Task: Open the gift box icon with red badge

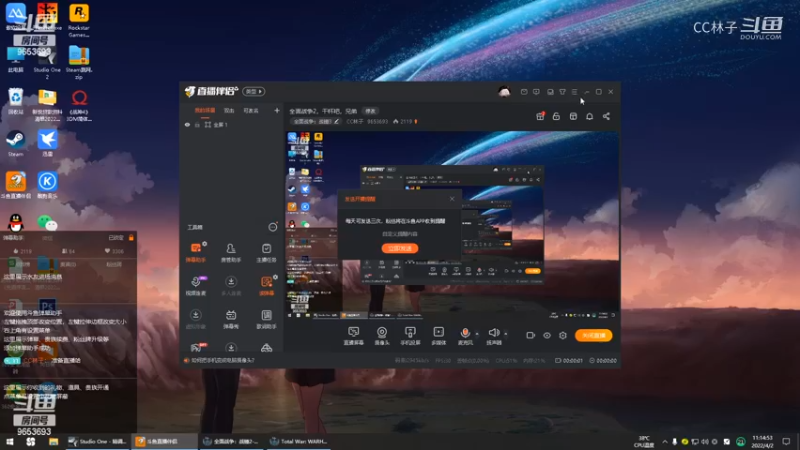Action: pos(540,116)
